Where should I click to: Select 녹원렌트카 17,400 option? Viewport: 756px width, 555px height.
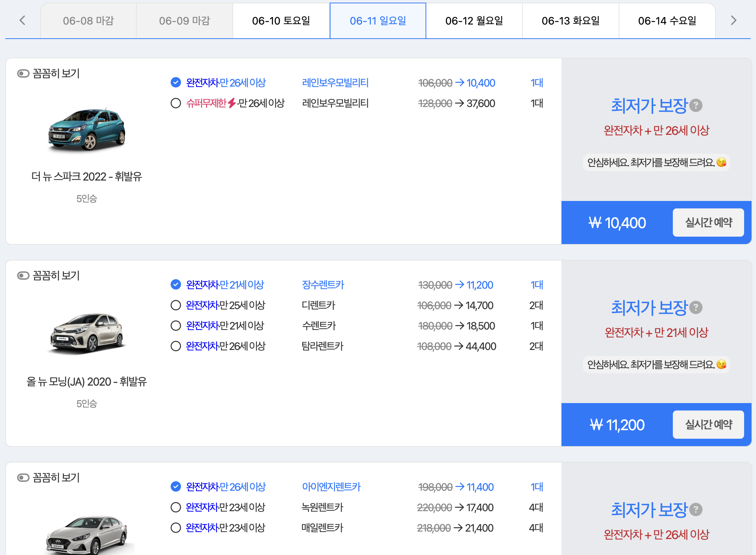[x=176, y=507]
